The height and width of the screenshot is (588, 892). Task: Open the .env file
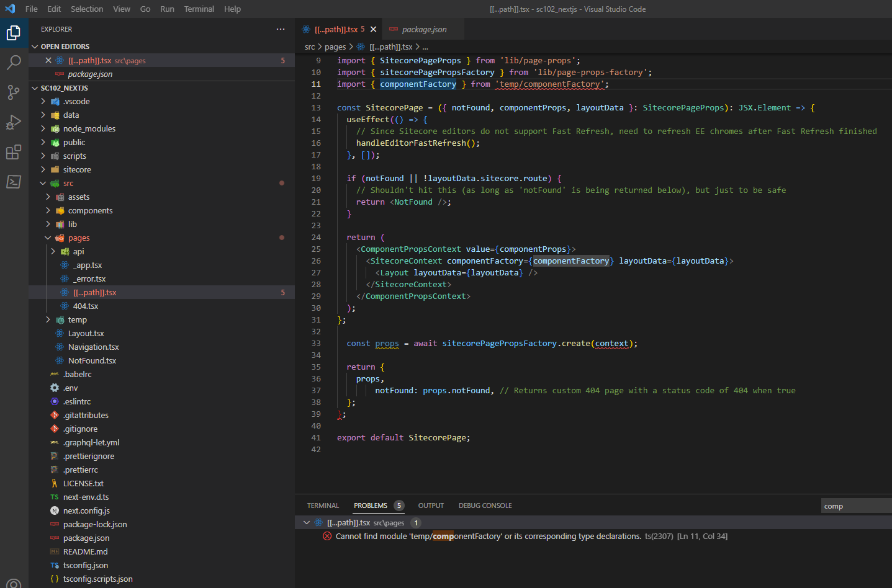click(161, 388)
